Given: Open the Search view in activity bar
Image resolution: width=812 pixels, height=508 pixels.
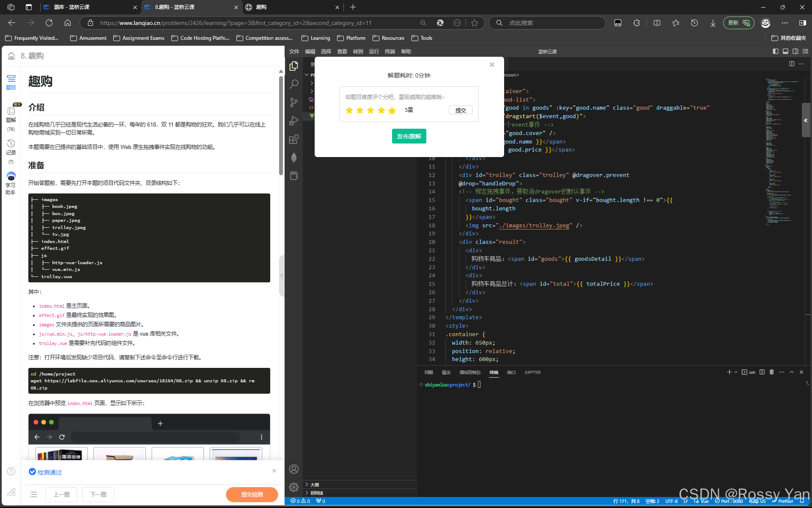Looking at the screenshot, I should [x=294, y=84].
